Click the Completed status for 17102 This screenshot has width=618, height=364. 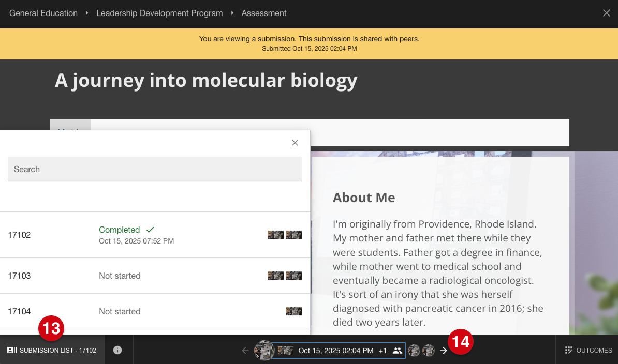pos(120,230)
